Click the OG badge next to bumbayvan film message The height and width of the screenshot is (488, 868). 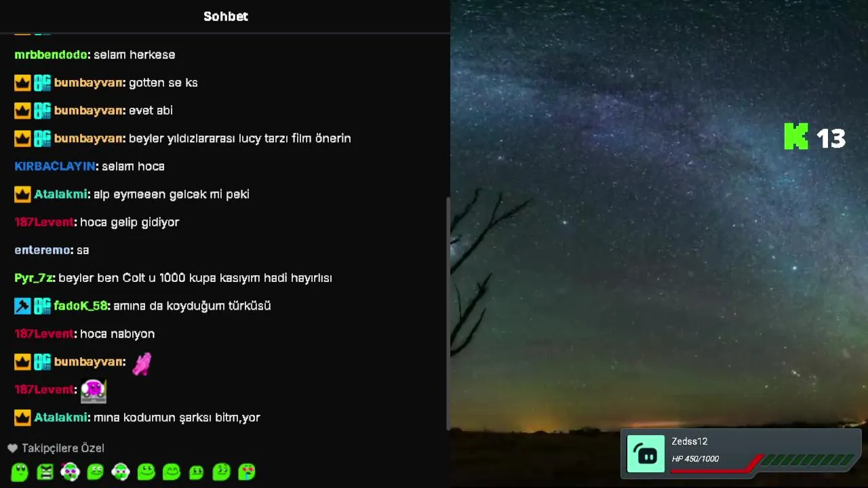pos(42,139)
